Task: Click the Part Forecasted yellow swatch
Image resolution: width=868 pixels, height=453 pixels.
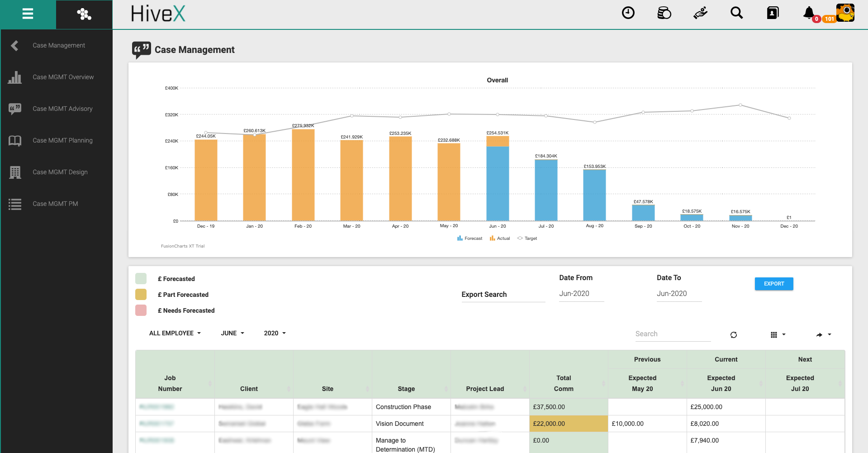Action: click(x=141, y=295)
